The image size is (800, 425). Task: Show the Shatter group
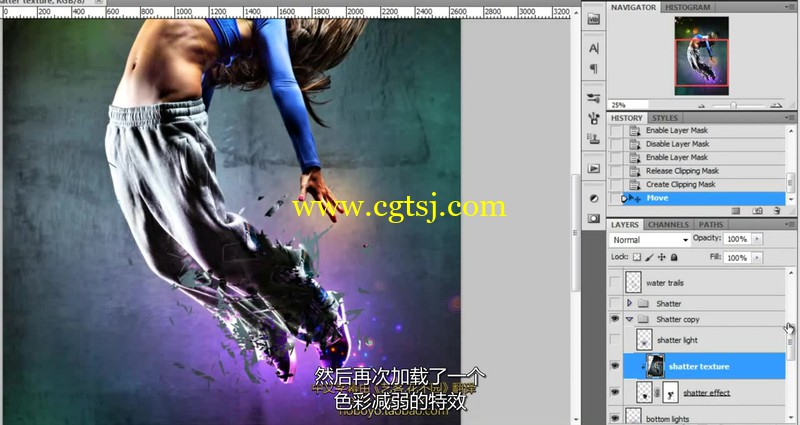[x=615, y=304]
